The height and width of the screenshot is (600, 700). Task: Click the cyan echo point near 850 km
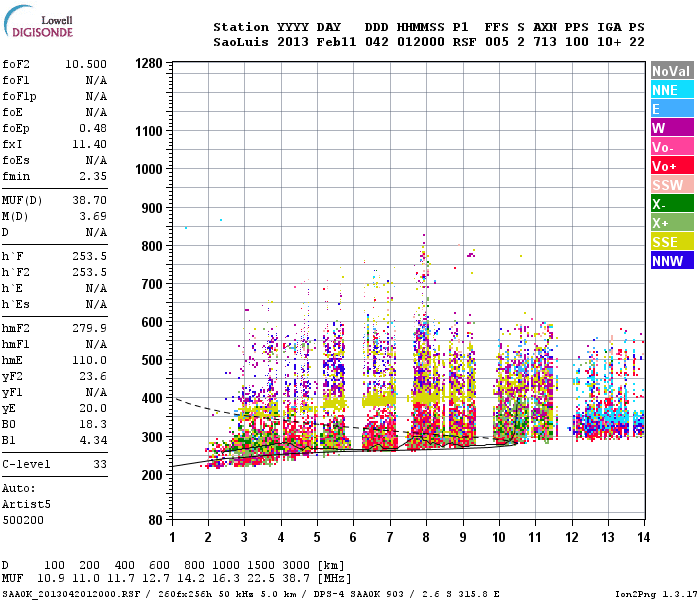point(186,228)
